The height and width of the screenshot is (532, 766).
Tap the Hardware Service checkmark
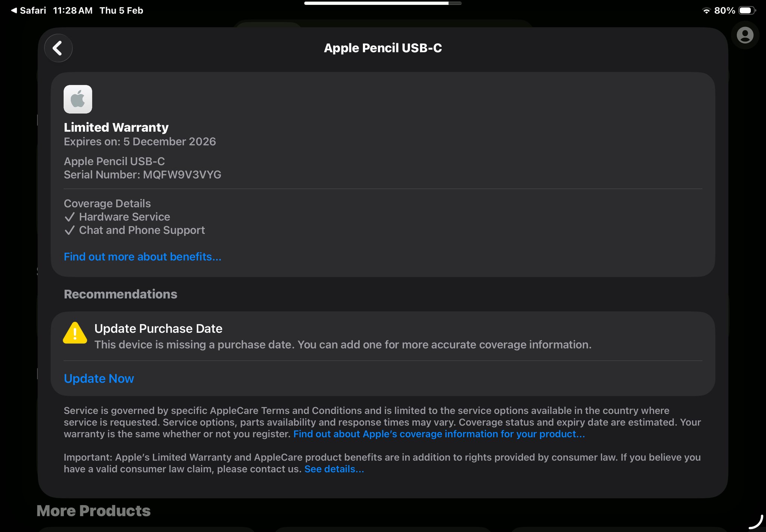[70, 217]
